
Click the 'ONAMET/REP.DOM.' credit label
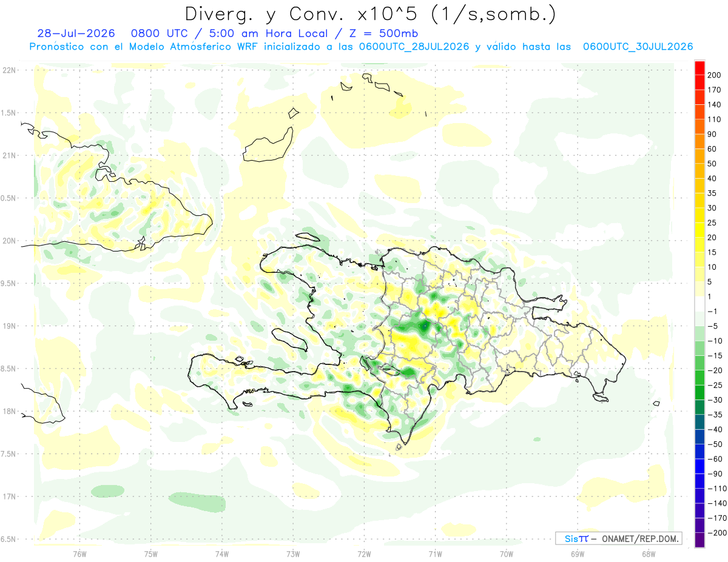(x=640, y=538)
